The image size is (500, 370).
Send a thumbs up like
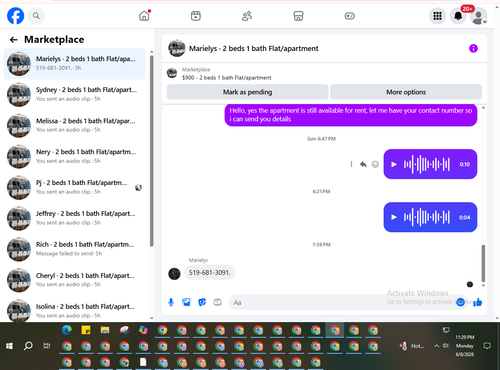(478, 302)
